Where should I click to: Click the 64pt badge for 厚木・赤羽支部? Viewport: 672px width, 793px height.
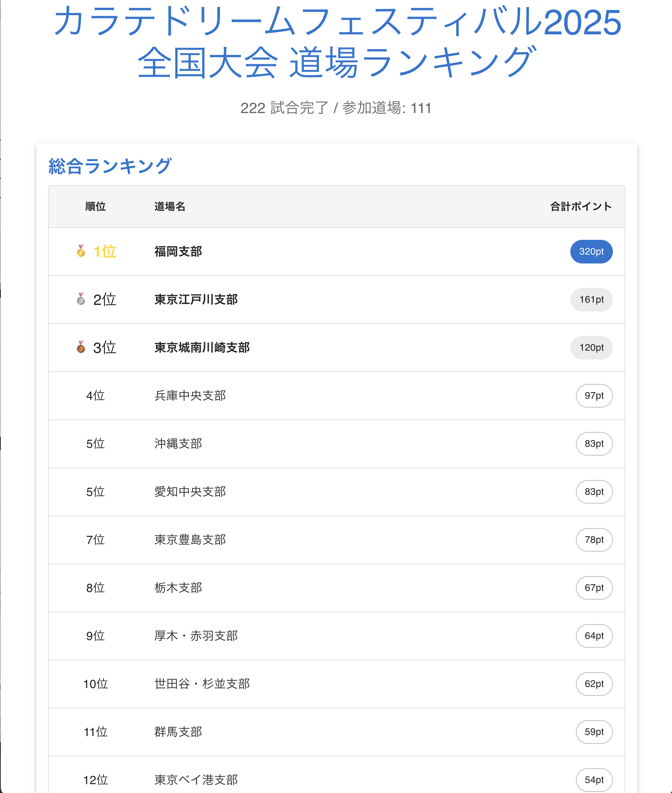(x=594, y=636)
